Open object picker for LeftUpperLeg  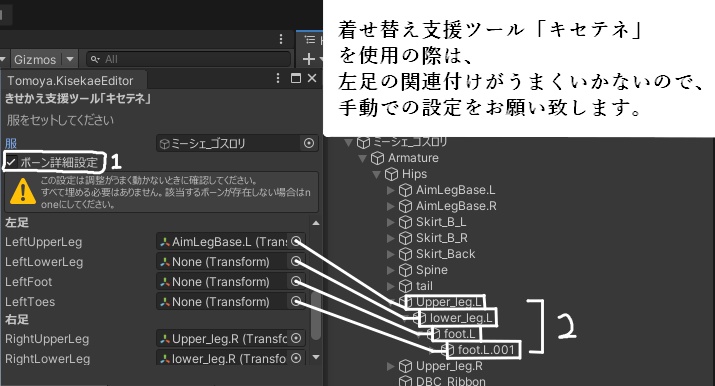click(296, 242)
